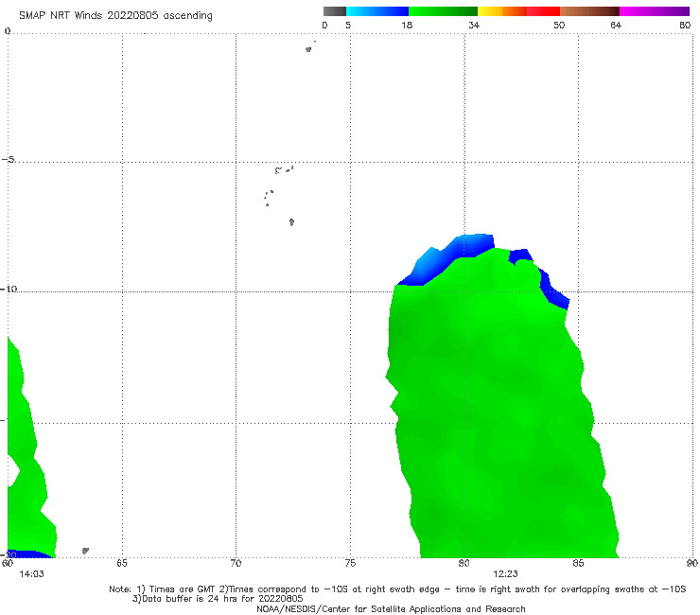
Task: Click 'Data buffer is 24 hrs for 20220805' note
Action: [x=218, y=599]
